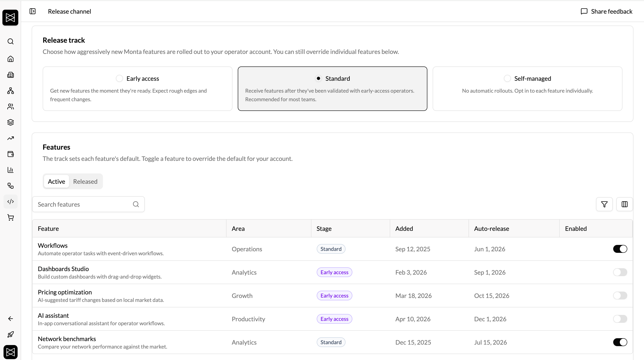Click the Workflows feature name
The width and height of the screenshot is (644, 360).
click(x=53, y=245)
